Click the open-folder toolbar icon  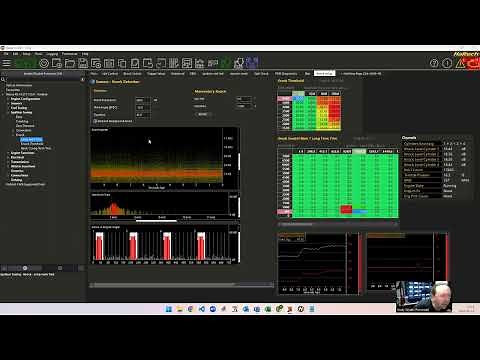coord(70,63)
